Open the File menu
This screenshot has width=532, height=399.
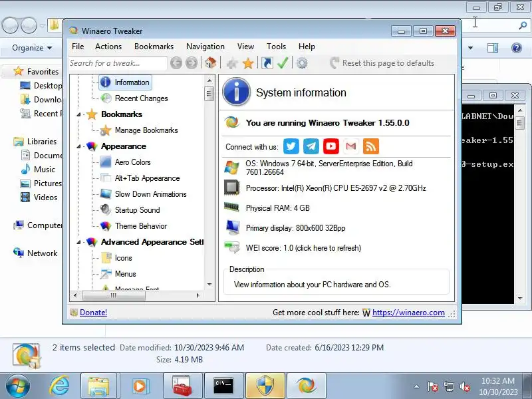point(78,47)
